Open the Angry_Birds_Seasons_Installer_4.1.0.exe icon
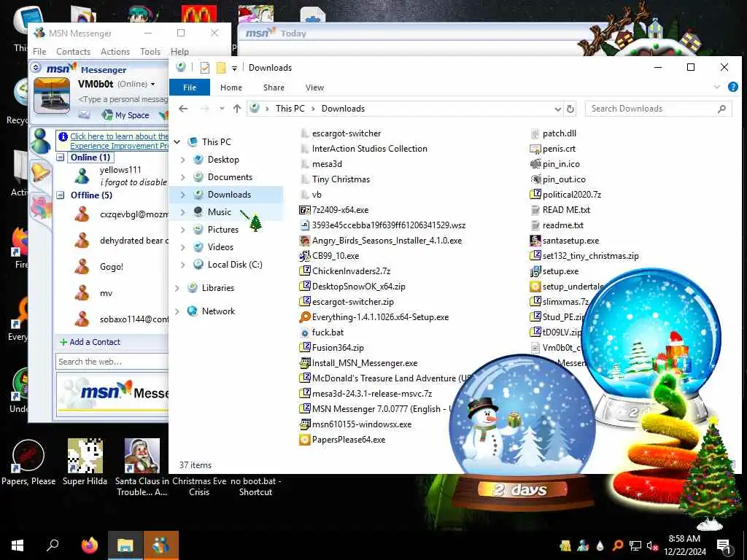The image size is (747, 560). [304, 241]
